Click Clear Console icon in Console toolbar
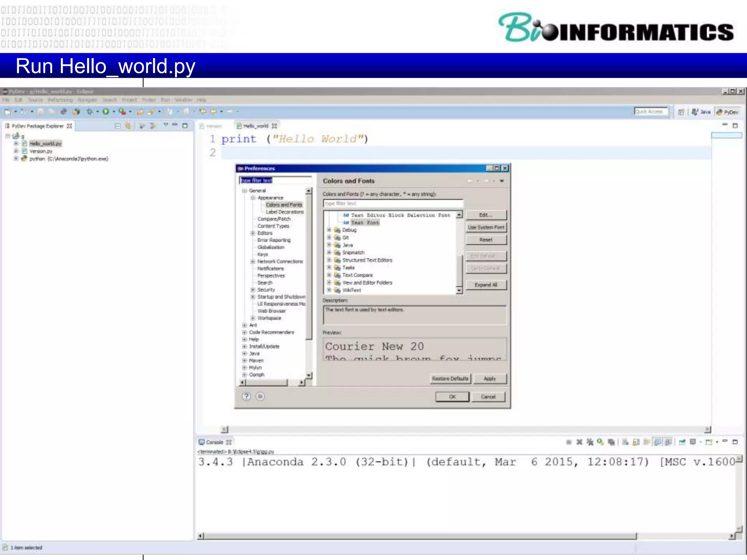Screen dimensions: 747x560 [626, 442]
